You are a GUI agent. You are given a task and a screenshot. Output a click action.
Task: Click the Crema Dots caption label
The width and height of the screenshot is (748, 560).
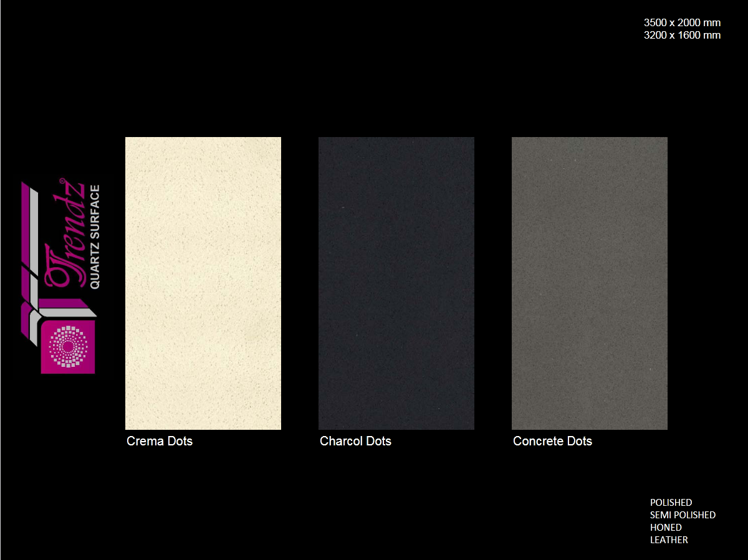pos(160,441)
